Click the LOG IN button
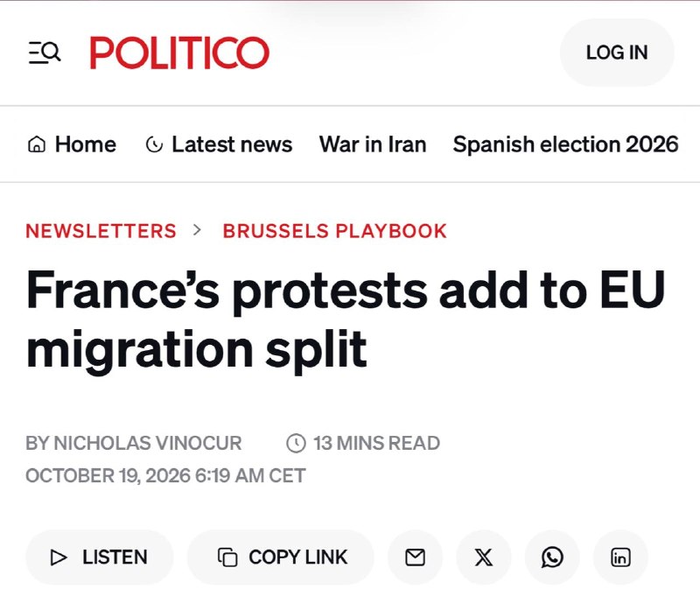Viewport: 700px width, 610px height. (617, 53)
